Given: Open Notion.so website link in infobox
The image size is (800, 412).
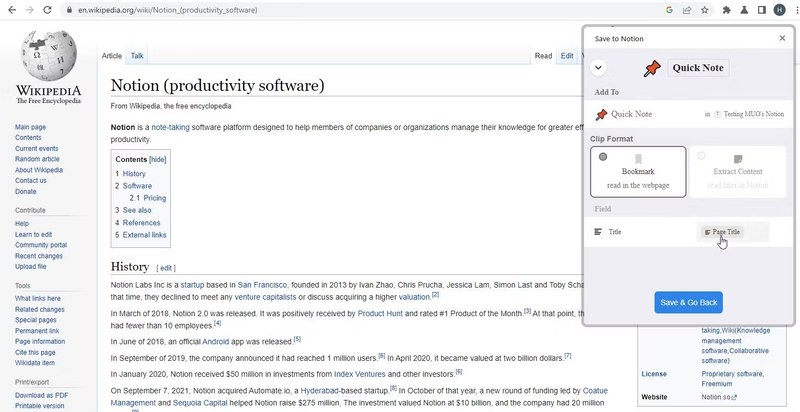Looking at the screenshot, I should pyautogui.click(x=719, y=397).
